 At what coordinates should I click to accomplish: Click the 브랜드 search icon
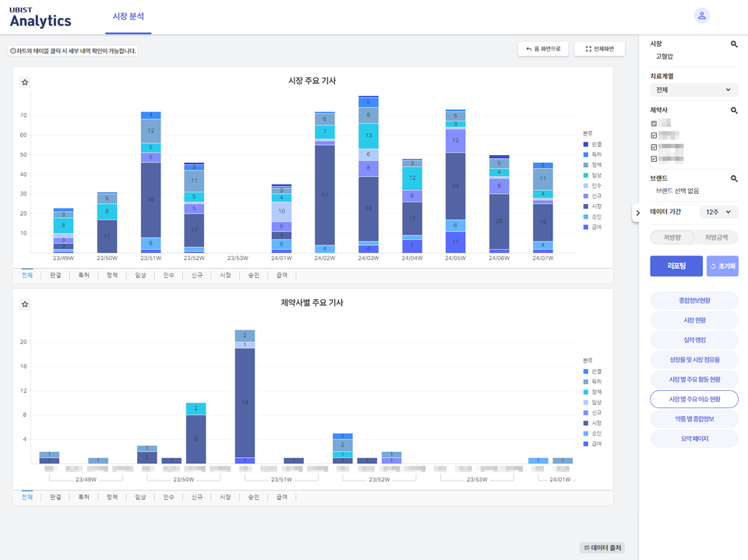pos(733,178)
